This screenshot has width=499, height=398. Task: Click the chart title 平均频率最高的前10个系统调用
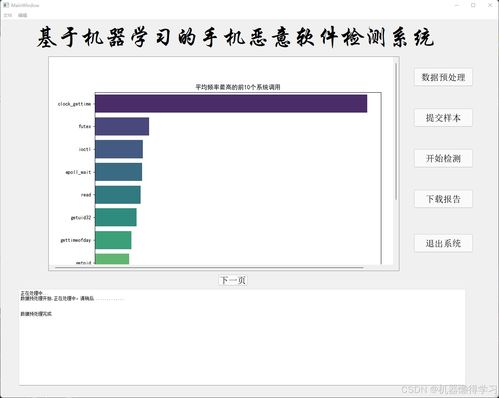[238, 87]
